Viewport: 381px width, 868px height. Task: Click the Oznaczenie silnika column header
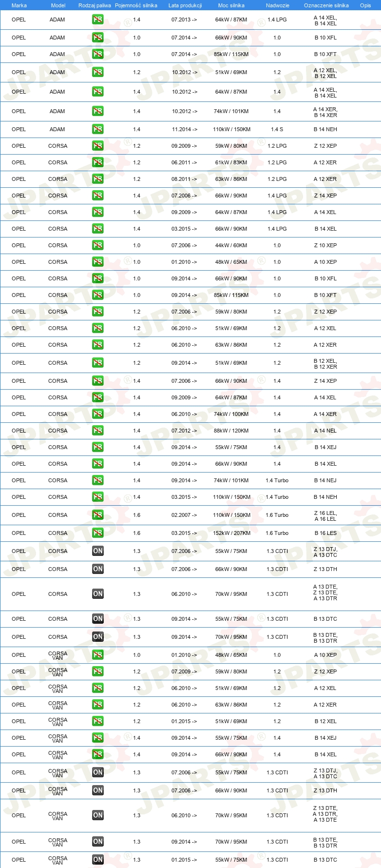tap(326, 5)
